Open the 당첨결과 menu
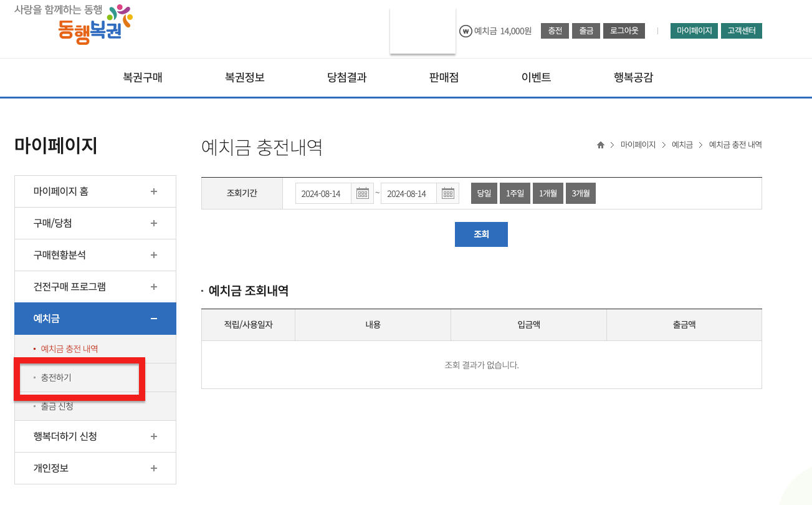The width and height of the screenshot is (812, 505). coord(347,78)
